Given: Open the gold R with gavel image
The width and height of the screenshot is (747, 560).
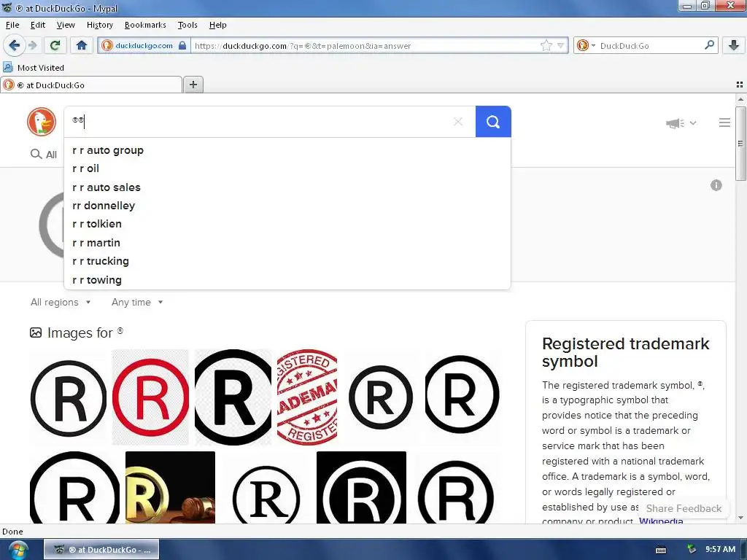Looking at the screenshot, I should click(170, 487).
